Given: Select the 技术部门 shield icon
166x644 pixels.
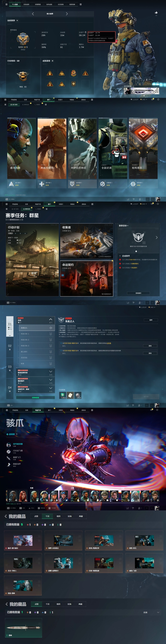Looking at the screenshot, I should [x=72, y=184].
